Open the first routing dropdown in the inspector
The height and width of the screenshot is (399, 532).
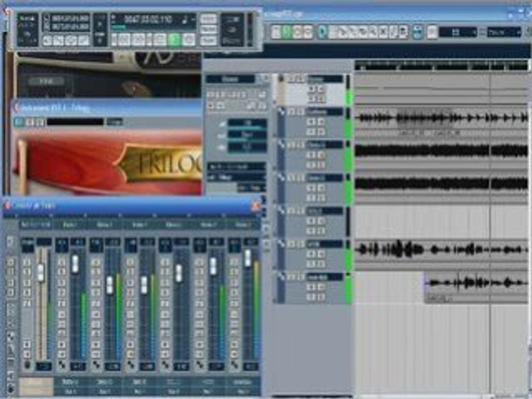point(237,167)
